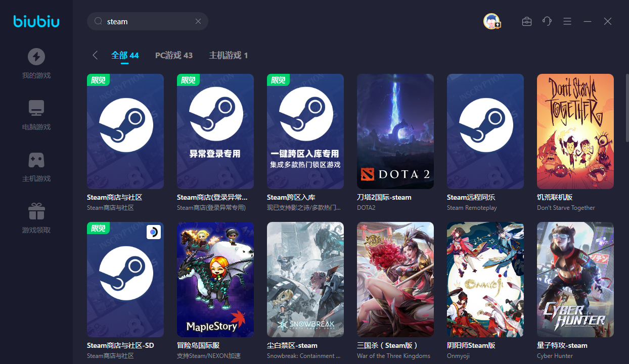The height and width of the screenshot is (364, 629).
Task: Select console games controller sidebar icon
Action: click(x=36, y=160)
